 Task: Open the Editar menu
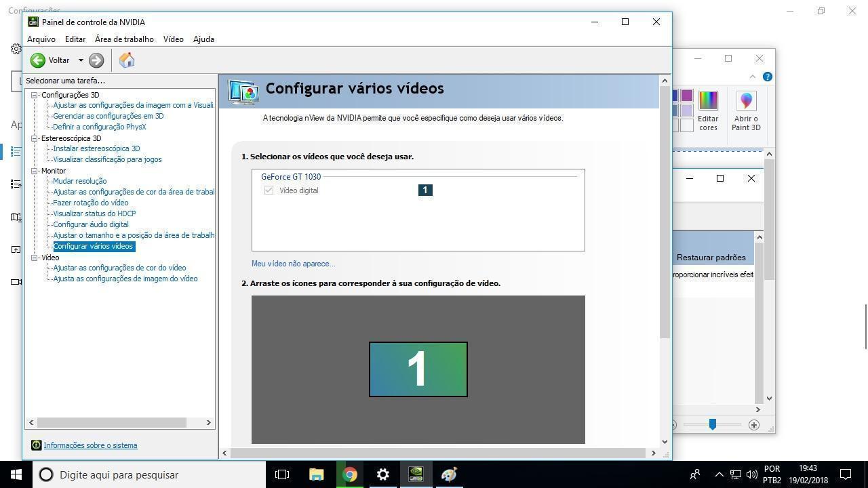75,39
